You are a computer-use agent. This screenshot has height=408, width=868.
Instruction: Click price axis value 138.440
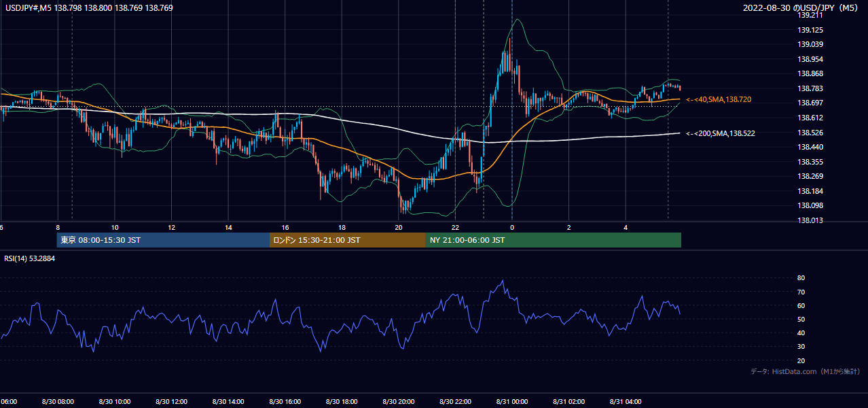810,147
